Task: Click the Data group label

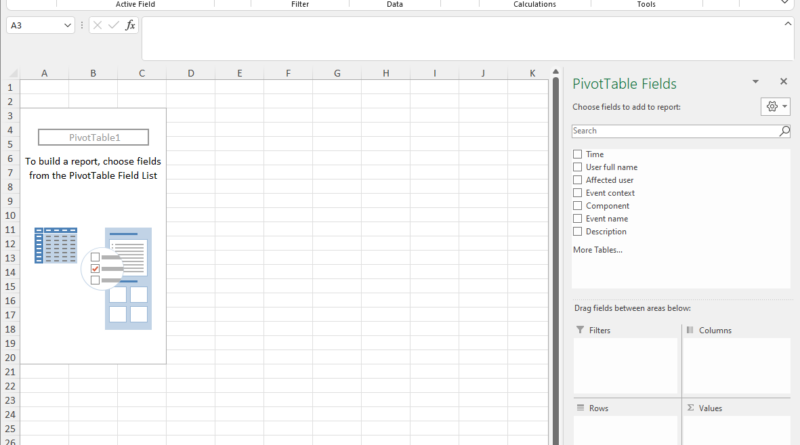Action: (394, 4)
